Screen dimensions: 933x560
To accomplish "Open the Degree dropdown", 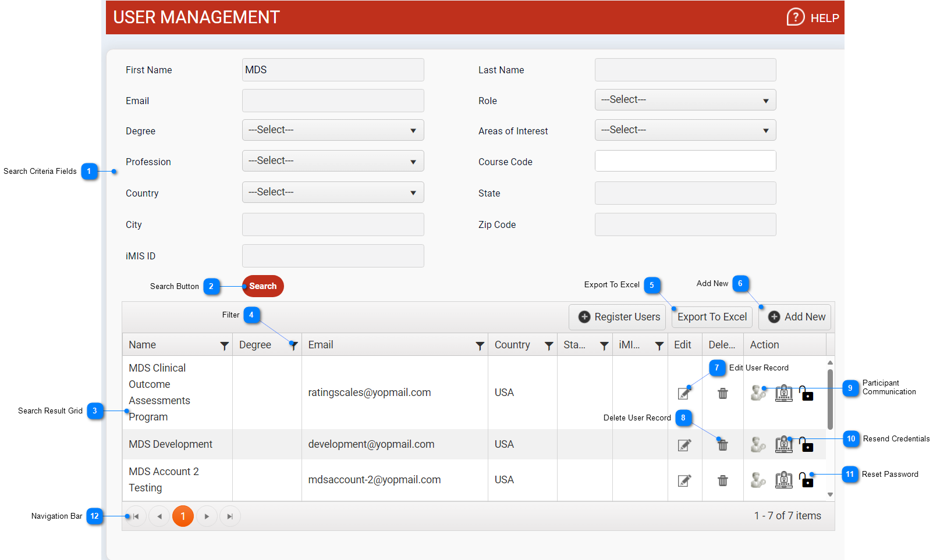I will tap(333, 130).
